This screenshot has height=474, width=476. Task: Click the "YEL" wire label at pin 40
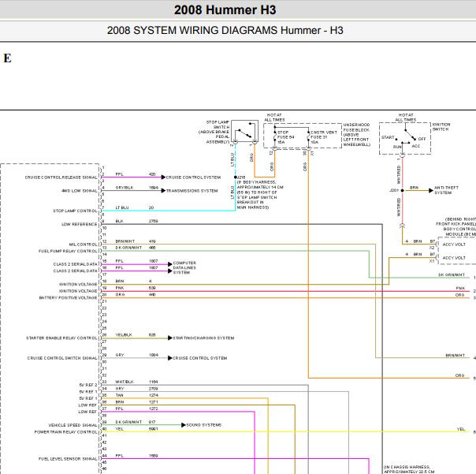coord(119,429)
